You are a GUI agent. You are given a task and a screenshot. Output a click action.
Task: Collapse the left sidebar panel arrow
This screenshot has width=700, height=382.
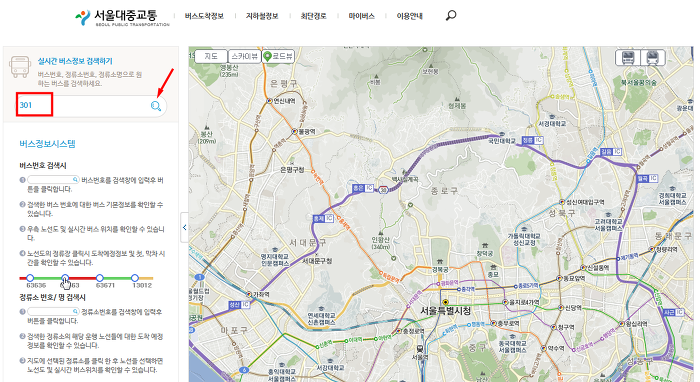pos(184,228)
